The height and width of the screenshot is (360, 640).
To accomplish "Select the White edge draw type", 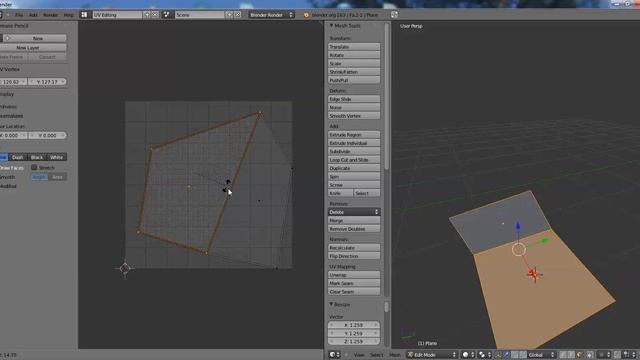I will (56, 157).
